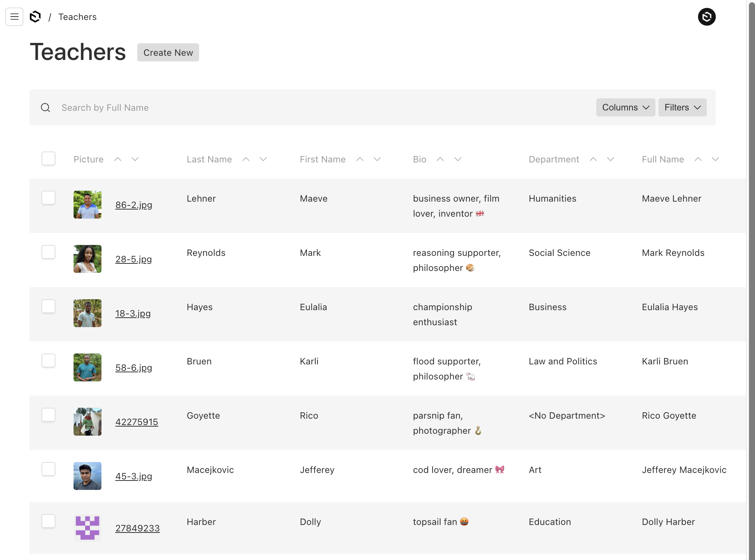This screenshot has width=755, height=560.
Task: Sort First Name column descending arrow
Action: [377, 159]
